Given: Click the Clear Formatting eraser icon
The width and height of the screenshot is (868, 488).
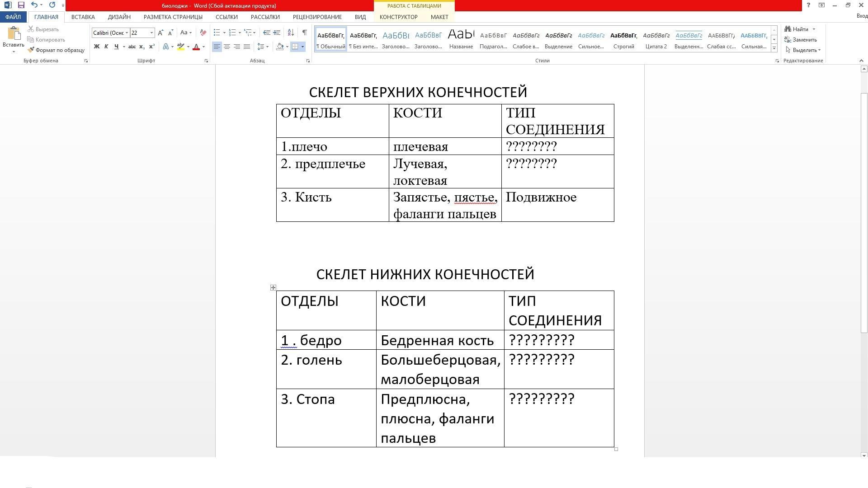Looking at the screenshot, I should (203, 33).
